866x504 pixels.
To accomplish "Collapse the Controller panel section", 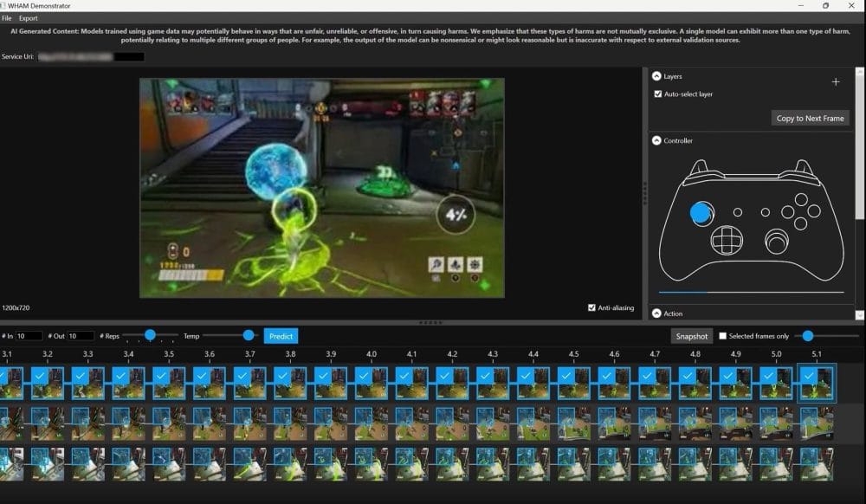I will pyautogui.click(x=656, y=140).
